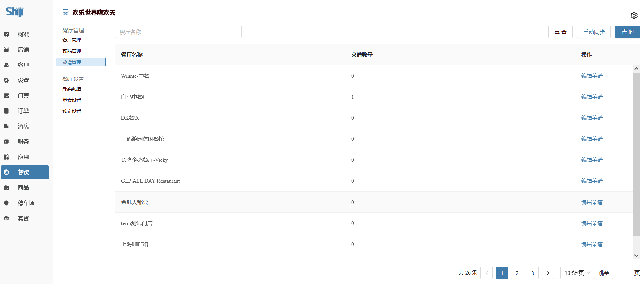Go to page 2 of results

[x=517, y=273]
